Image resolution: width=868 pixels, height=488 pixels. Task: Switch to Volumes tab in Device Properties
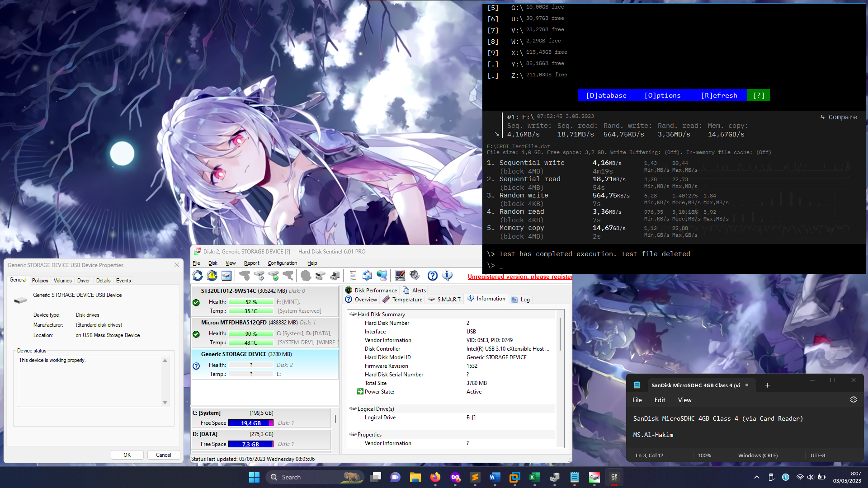point(62,281)
